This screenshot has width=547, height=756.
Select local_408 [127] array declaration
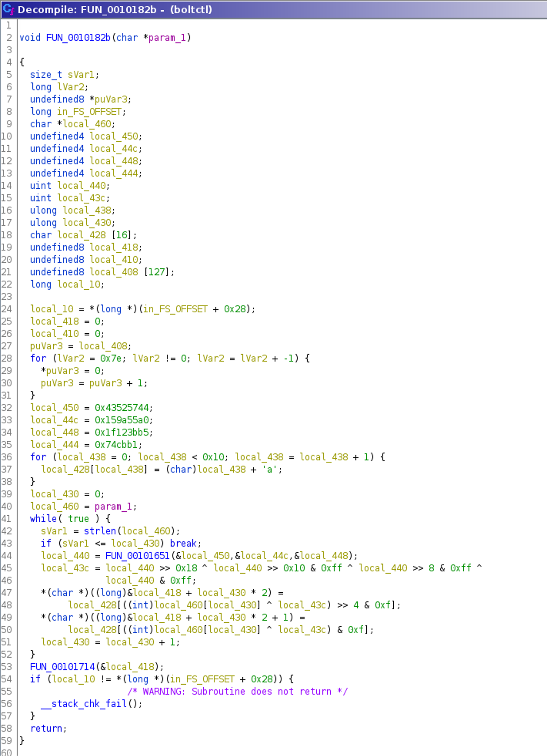(x=102, y=272)
